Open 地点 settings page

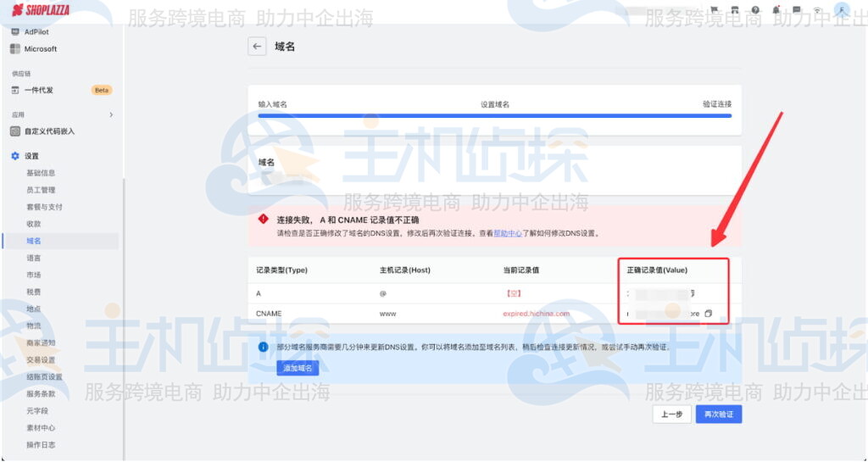34,309
